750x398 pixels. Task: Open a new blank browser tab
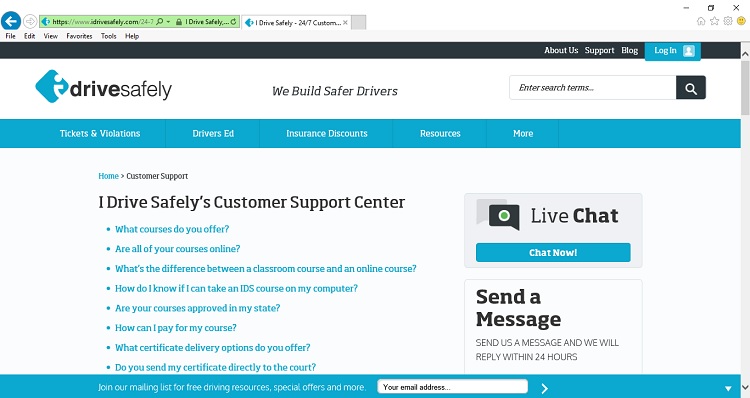[x=359, y=22]
